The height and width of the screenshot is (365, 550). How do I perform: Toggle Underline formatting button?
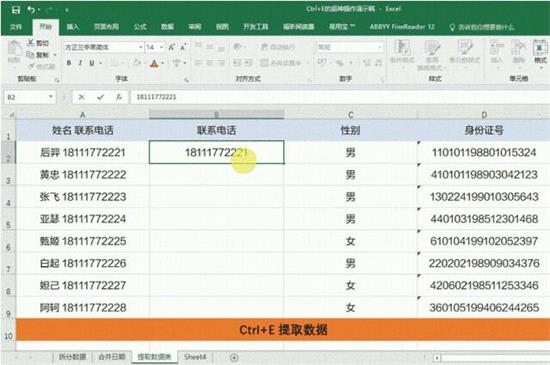click(92, 63)
